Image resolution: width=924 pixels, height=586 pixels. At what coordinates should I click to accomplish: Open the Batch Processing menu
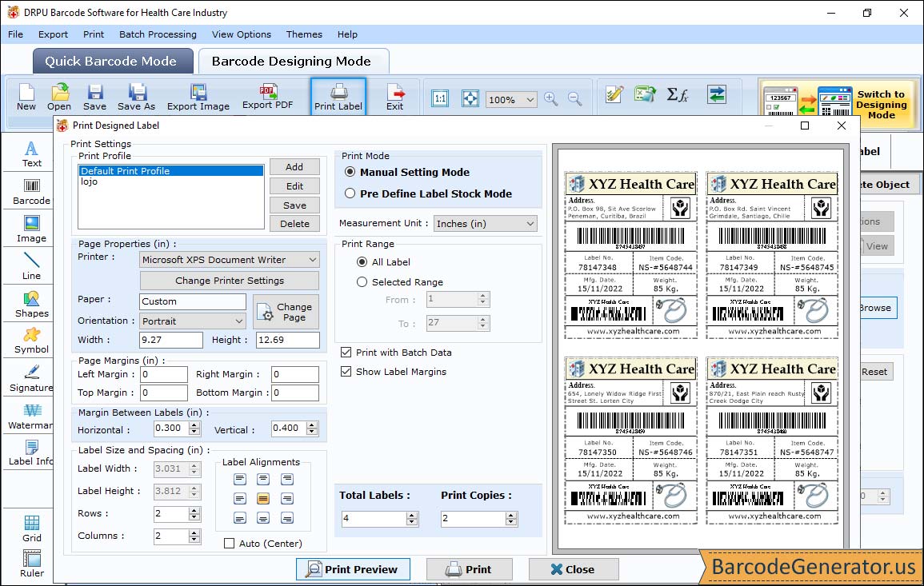point(158,34)
